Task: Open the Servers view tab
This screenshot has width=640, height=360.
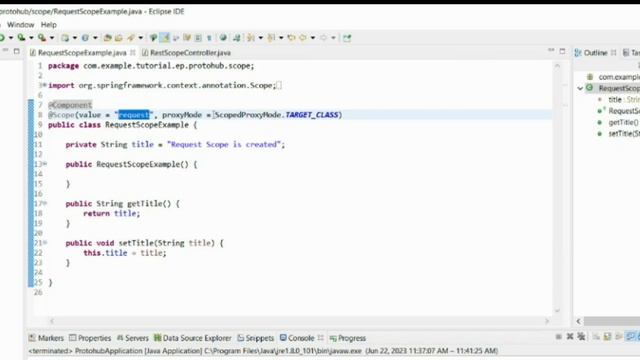Action: pos(133,338)
